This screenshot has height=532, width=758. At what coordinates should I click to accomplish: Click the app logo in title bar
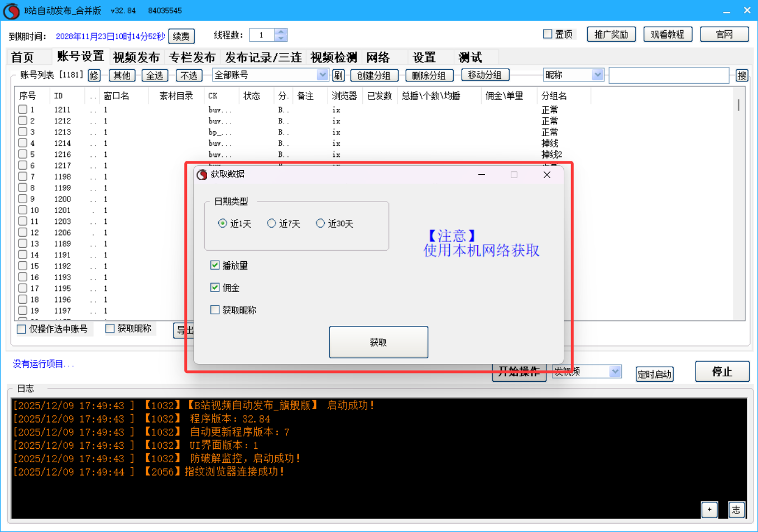click(11, 11)
